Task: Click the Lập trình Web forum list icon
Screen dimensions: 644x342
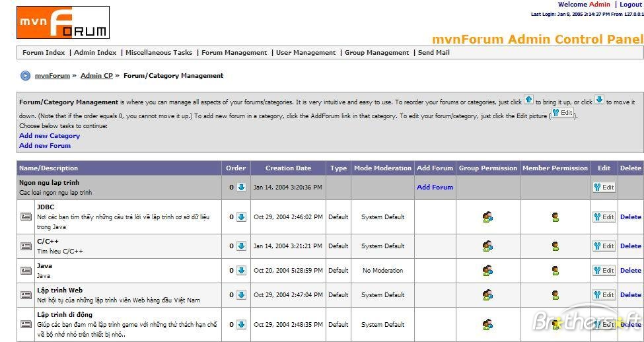Action: pos(26,294)
